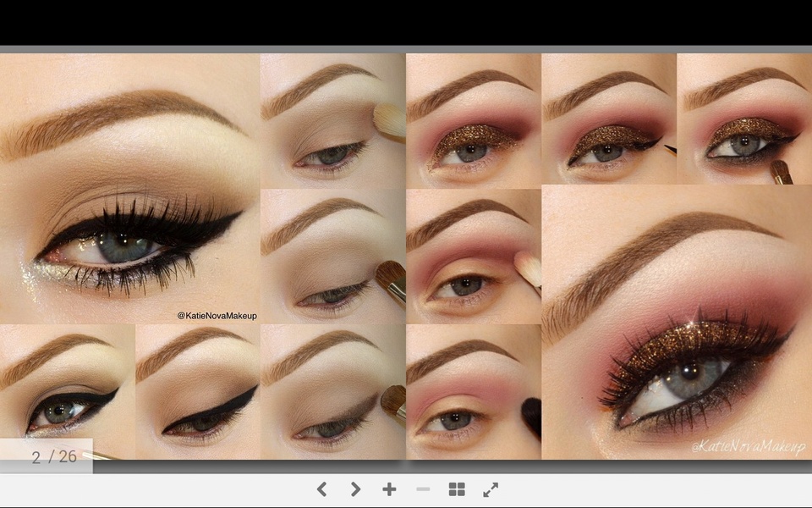Expand the gallery to fullscreen

click(491, 489)
